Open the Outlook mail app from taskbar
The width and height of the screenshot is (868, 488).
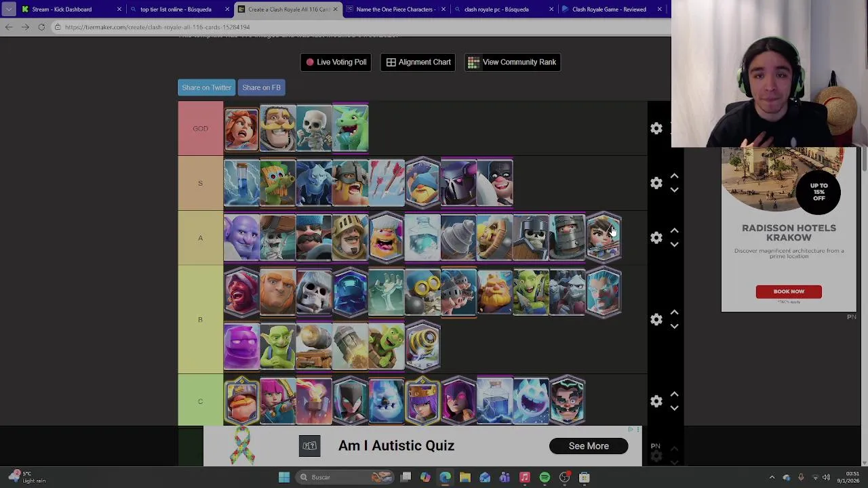(x=485, y=477)
